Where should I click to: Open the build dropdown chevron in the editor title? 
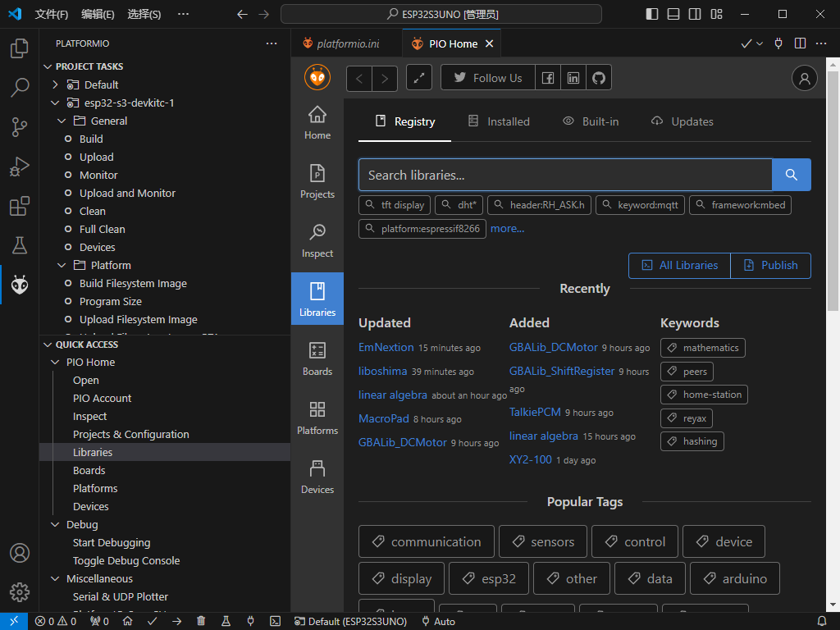tap(760, 44)
